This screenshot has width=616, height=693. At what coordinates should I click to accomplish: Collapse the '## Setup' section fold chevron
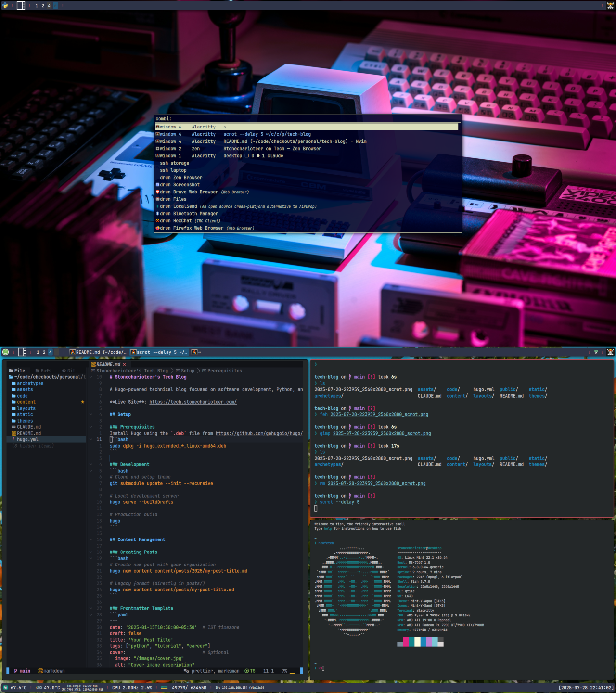point(90,414)
